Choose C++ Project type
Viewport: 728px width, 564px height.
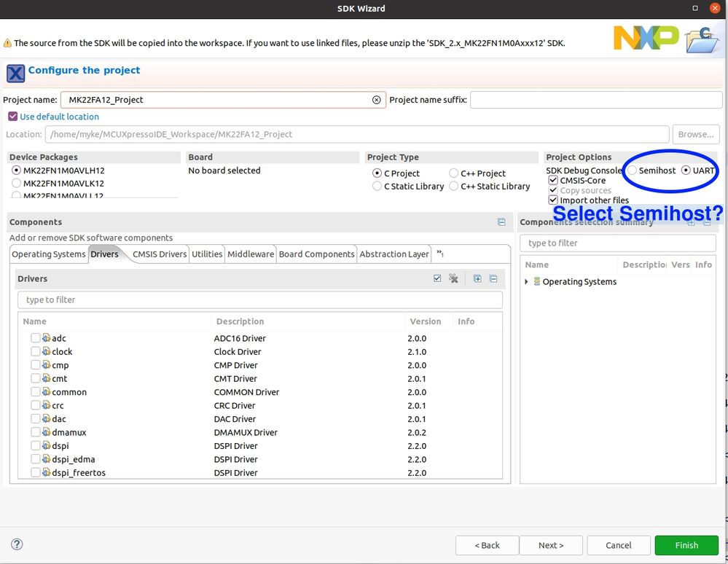(x=453, y=173)
